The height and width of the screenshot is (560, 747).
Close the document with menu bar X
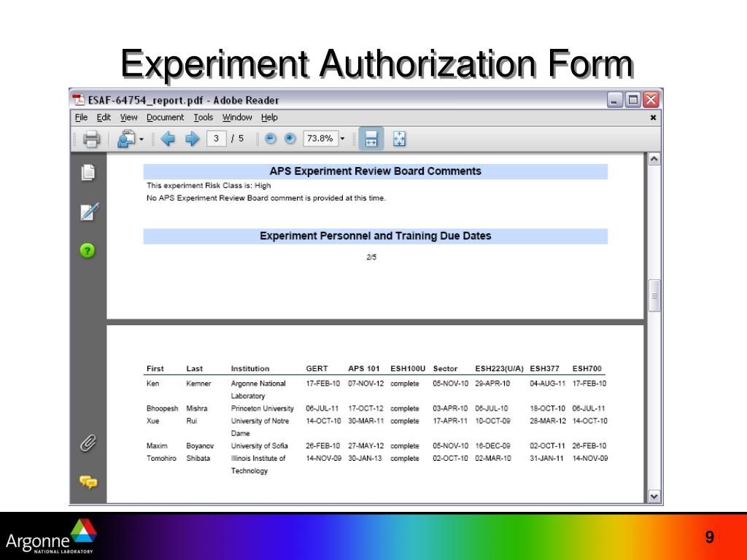click(x=653, y=117)
